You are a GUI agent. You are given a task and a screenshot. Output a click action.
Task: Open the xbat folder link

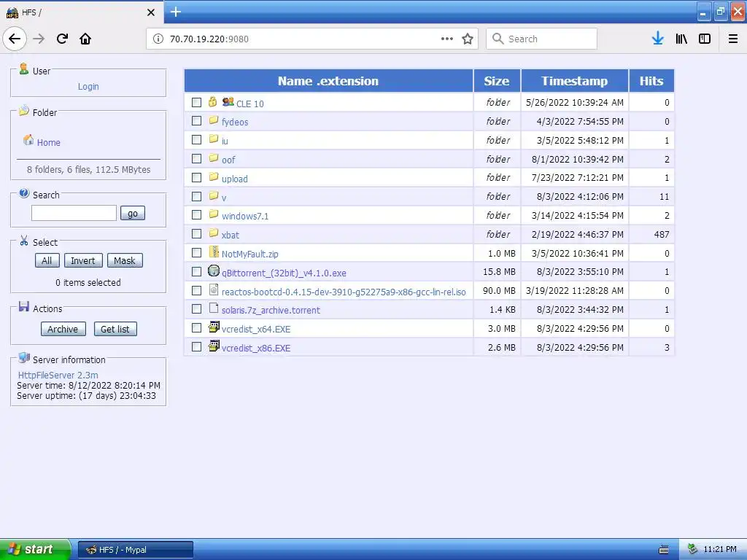231,236
